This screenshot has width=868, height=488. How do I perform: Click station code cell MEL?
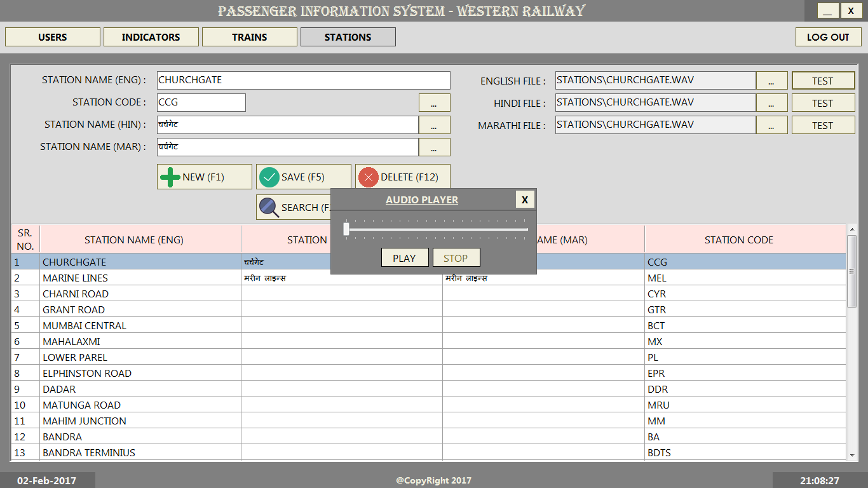[745, 278]
